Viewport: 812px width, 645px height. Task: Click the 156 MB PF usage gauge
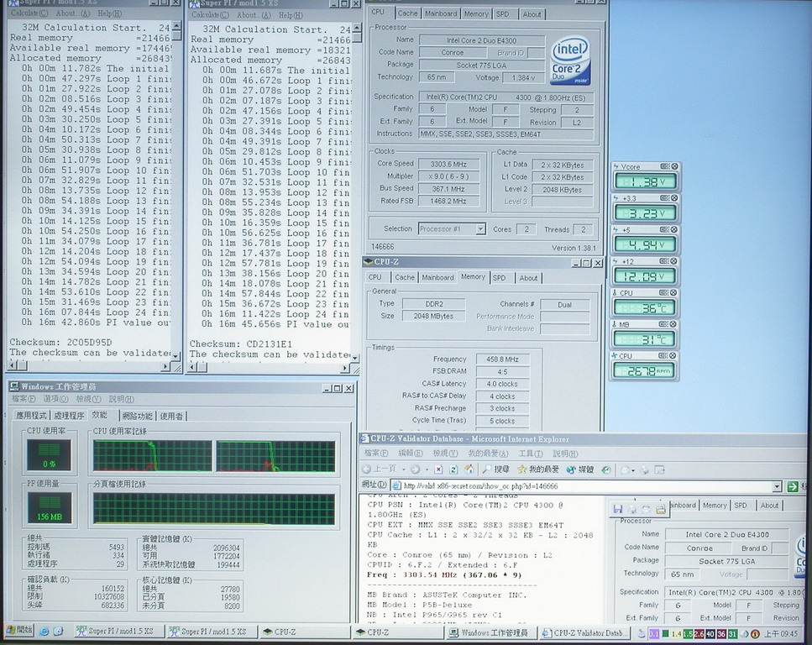[50, 507]
